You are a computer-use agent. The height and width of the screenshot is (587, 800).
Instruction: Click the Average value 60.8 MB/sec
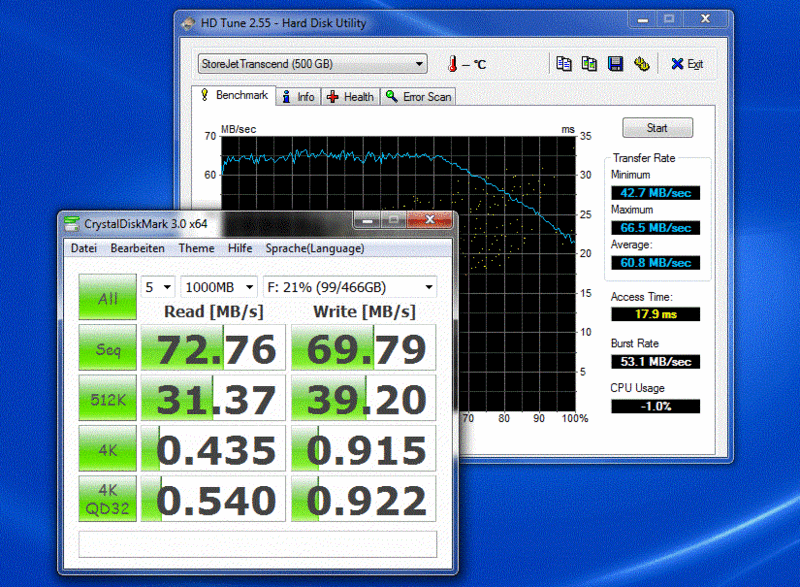click(x=656, y=263)
